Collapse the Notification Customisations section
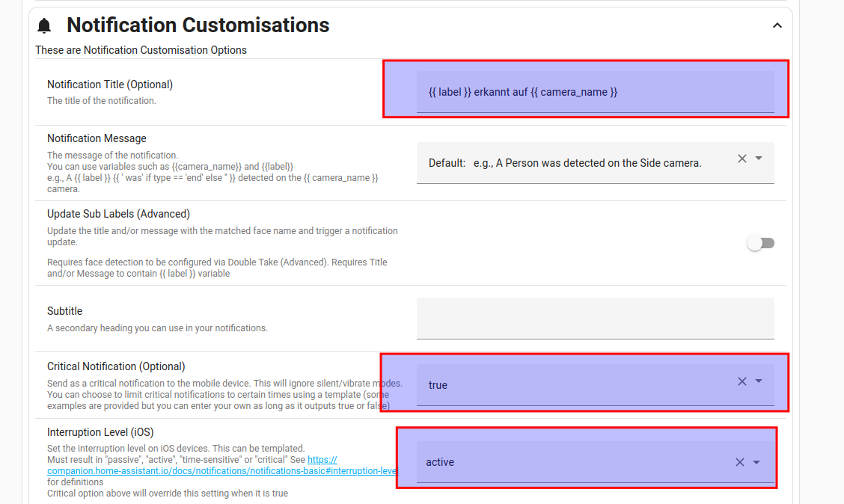The height and width of the screenshot is (504, 844). (777, 25)
